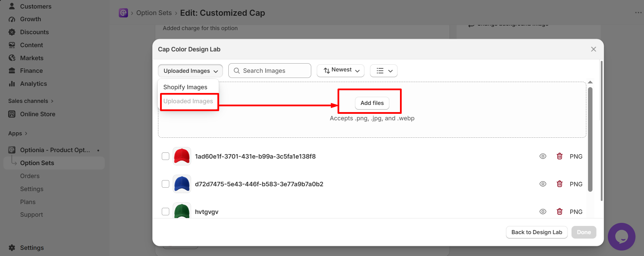Click the green cap thumbnail
Screen dimensions: 644x256
(x=182, y=211)
